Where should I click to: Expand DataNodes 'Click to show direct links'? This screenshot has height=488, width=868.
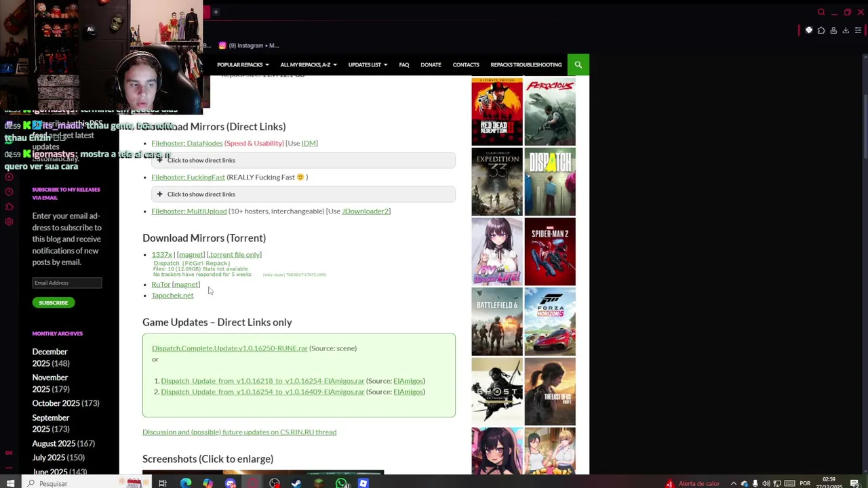point(303,160)
